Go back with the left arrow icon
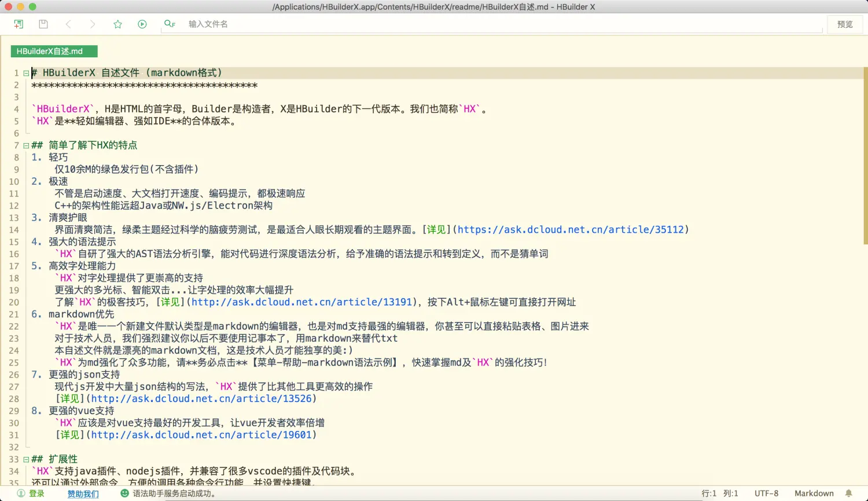Screen dimensions: 868x501 pyautogui.click(x=68, y=24)
